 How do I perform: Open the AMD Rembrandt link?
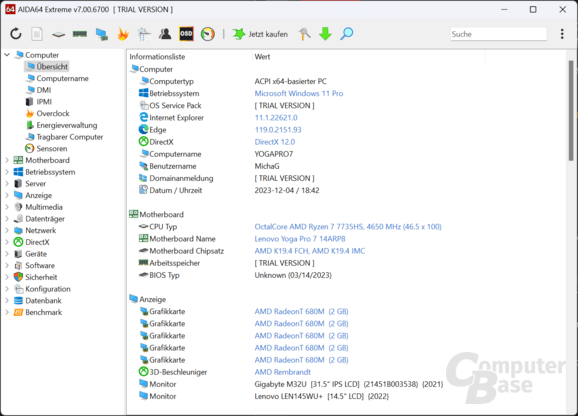tap(283, 372)
